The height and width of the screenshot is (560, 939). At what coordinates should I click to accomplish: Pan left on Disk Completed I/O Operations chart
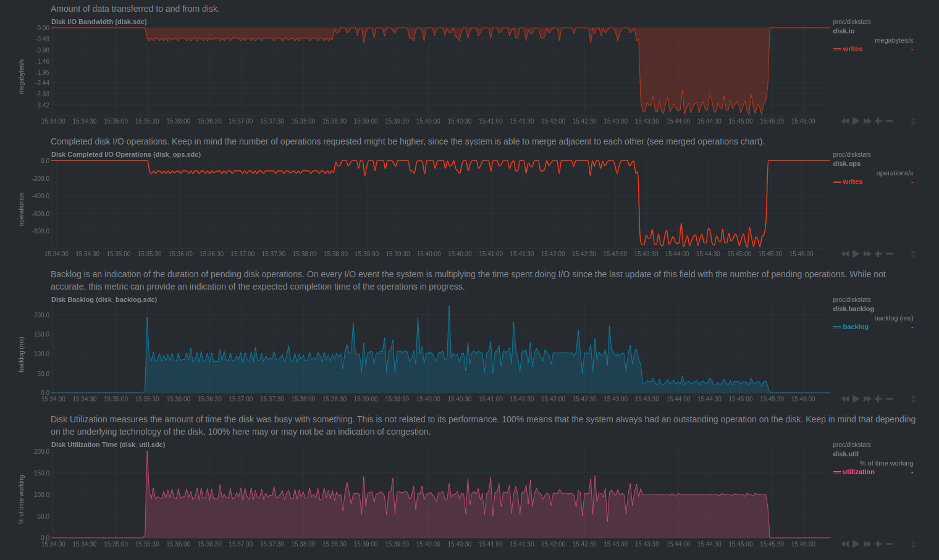point(845,254)
